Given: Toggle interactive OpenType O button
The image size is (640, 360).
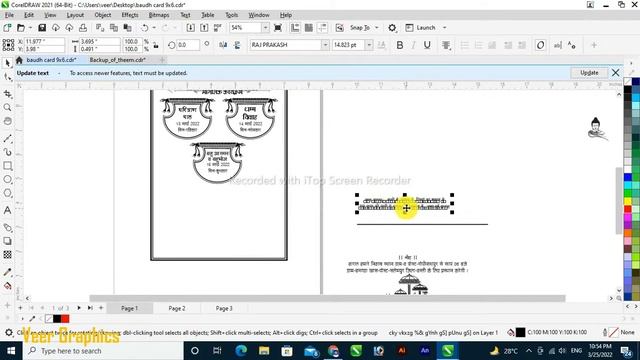Looking at the screenshot, I should pyautogui.click(x=540, y=45).
